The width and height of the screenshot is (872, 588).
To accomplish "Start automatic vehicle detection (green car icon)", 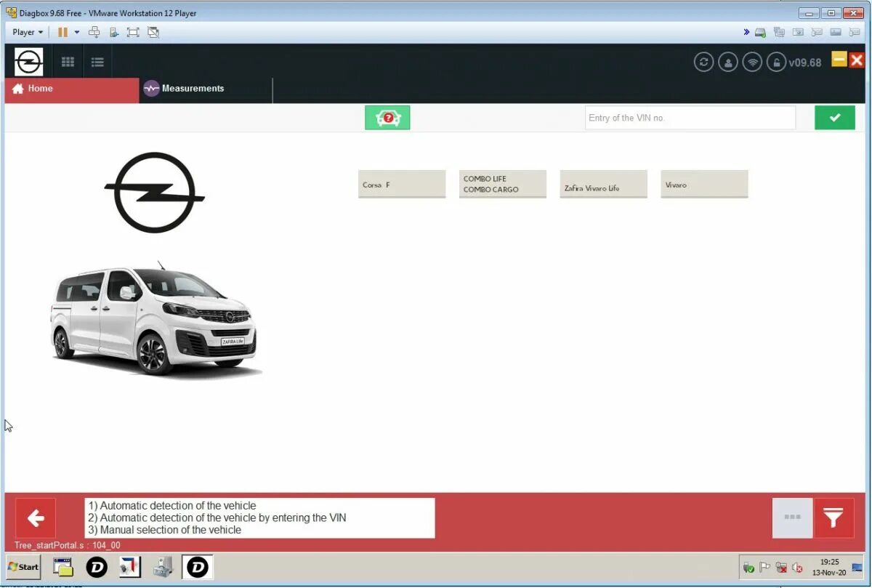I will 387,118.
